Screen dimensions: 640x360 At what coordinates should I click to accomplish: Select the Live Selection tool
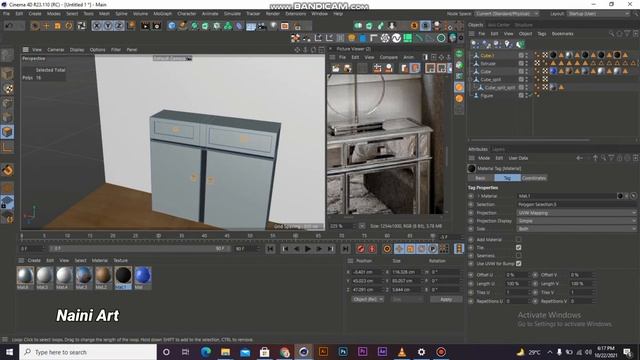tap(35, 26)
